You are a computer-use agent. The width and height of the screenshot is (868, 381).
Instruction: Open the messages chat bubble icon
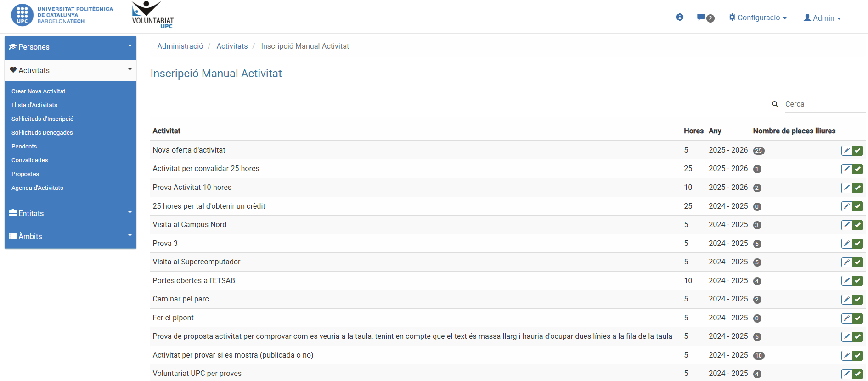pos(701,17)
